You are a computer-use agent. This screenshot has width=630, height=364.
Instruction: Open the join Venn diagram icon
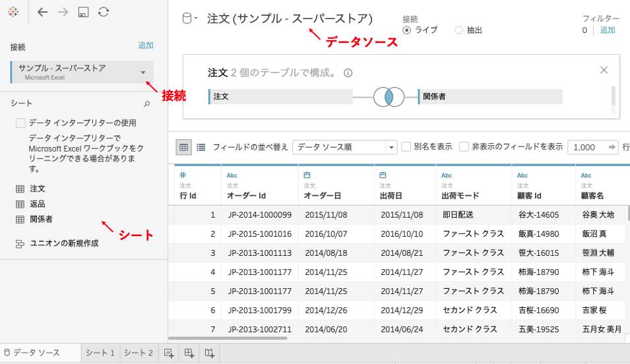[389, 97]
